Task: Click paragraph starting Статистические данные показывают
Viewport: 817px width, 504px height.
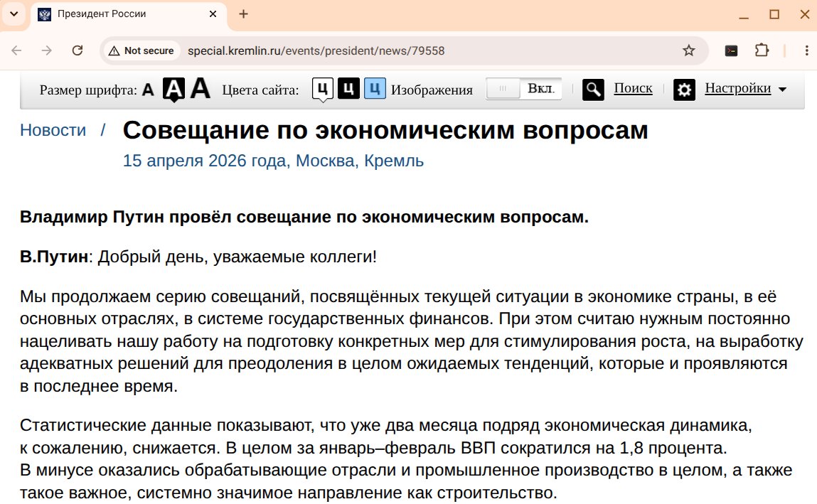Action: pyautogui.click(x=407, y=459)
